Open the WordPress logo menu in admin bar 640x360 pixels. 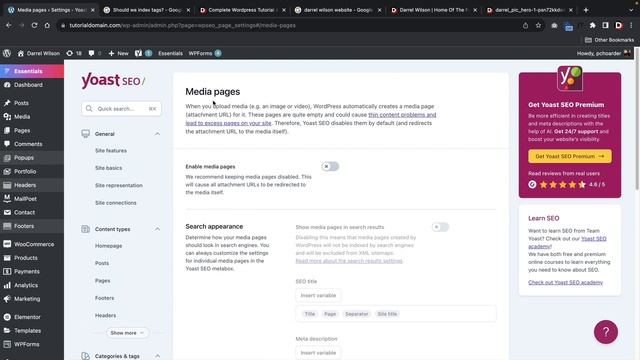pos(7,53)
